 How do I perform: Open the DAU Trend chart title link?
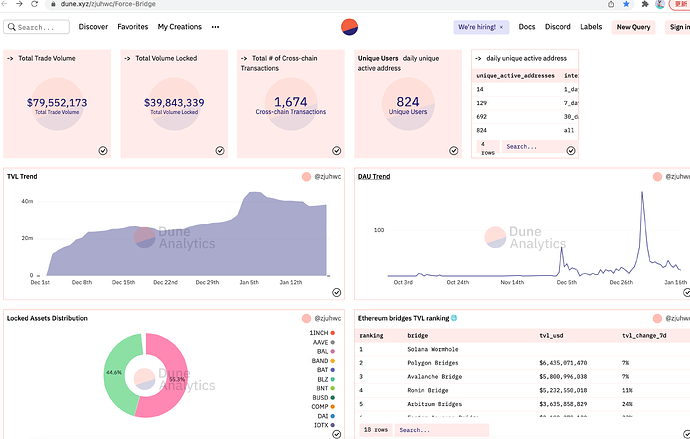pyautogui.click(x=374, y=176)
